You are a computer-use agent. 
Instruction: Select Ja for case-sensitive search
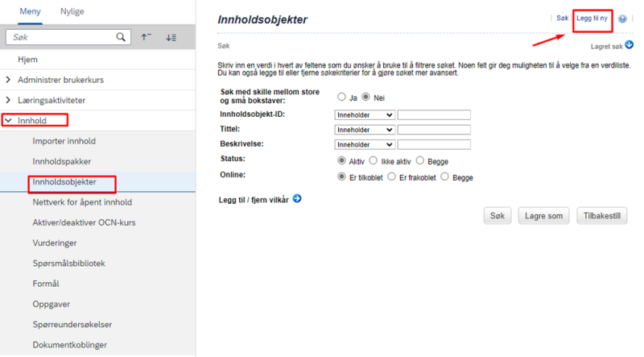click(x=341, y=97)
